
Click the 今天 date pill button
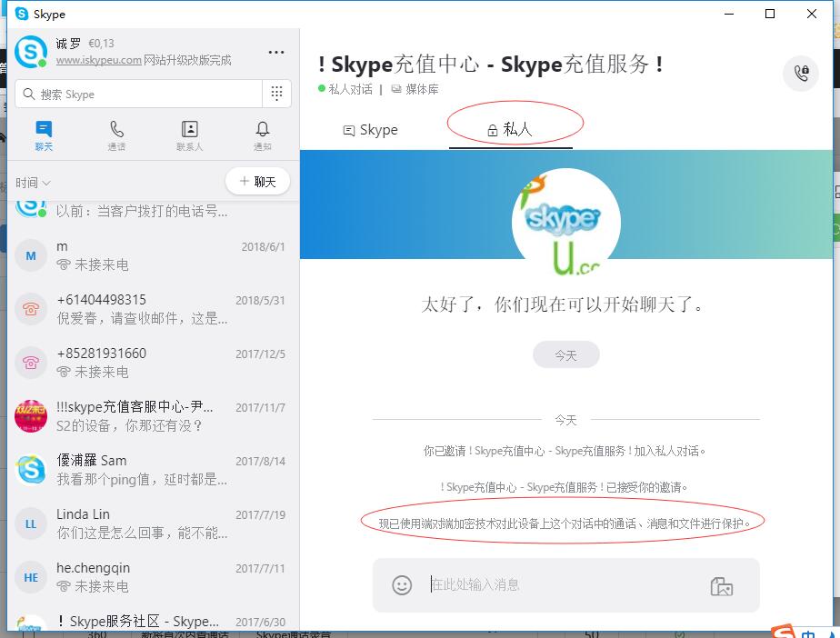coord(565,354)
